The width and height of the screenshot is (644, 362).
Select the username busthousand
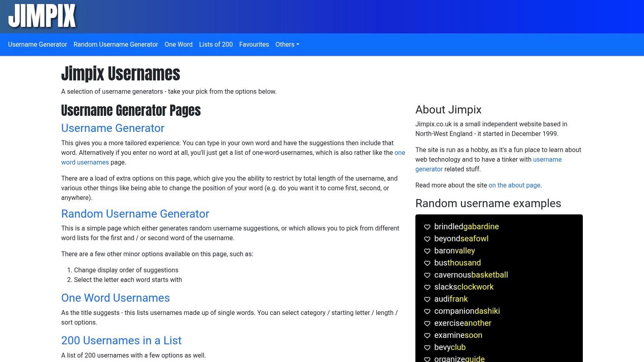[458, 263]
